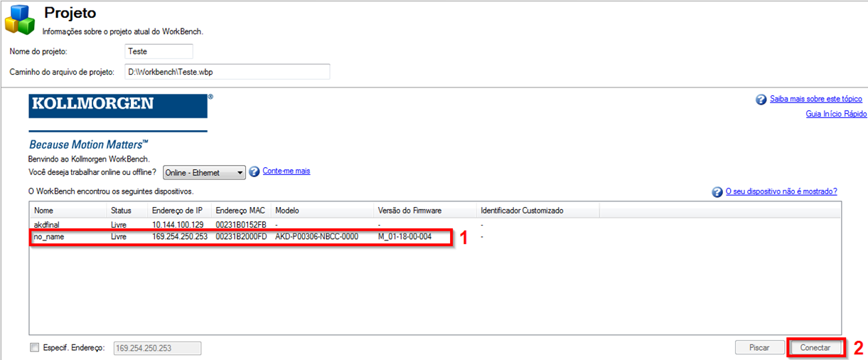Screen dimensions: 868x360
Task: Sort by Endereço de IP column header
Action: [x=181, y=211]
